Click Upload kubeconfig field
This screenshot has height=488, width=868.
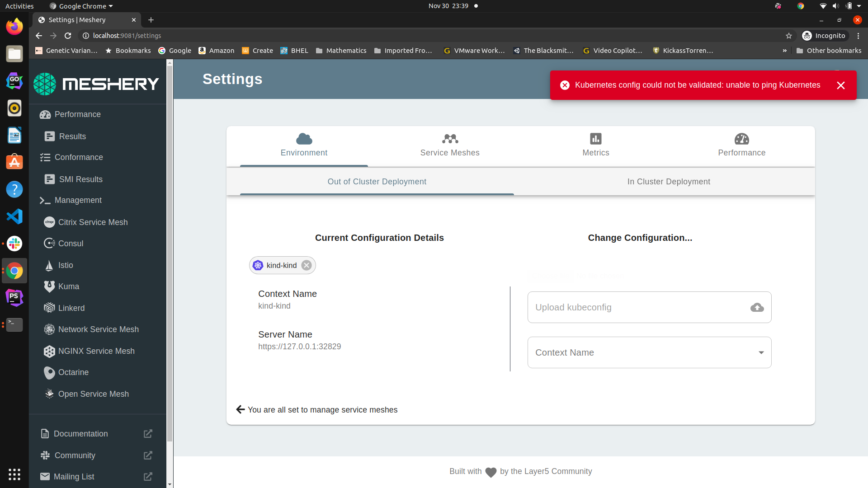point(649,307)
